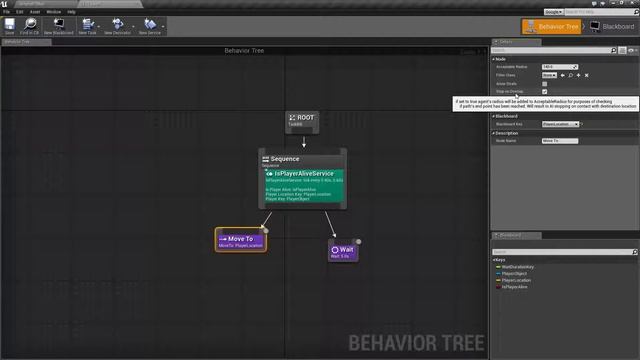Switch to Blackboard mode button
This screenshot has width=640, height=360.
(612, 27)
